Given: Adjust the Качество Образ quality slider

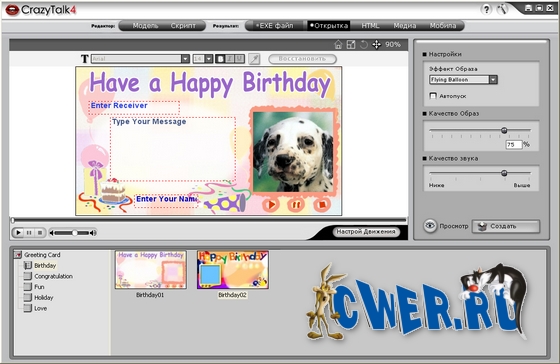Looking at the screenshot, I should point(504,130).
